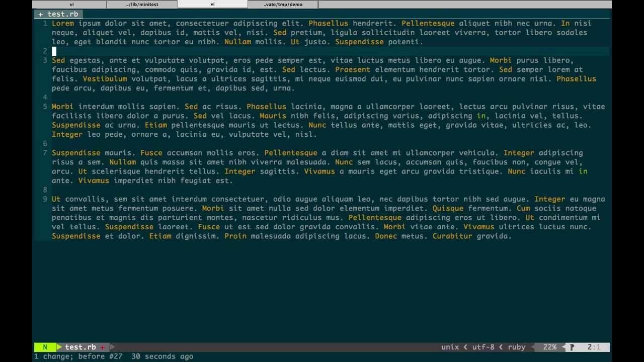Click the green N mode indicator
The width and height of the screenshot is (644, 362).
click(x=45, y=347)
